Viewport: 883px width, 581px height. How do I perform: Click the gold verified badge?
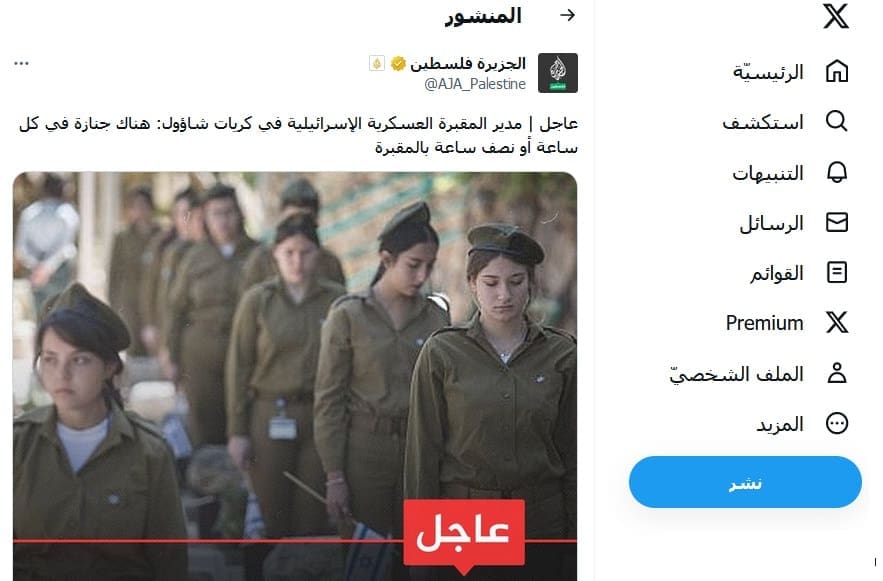point(398,64)
